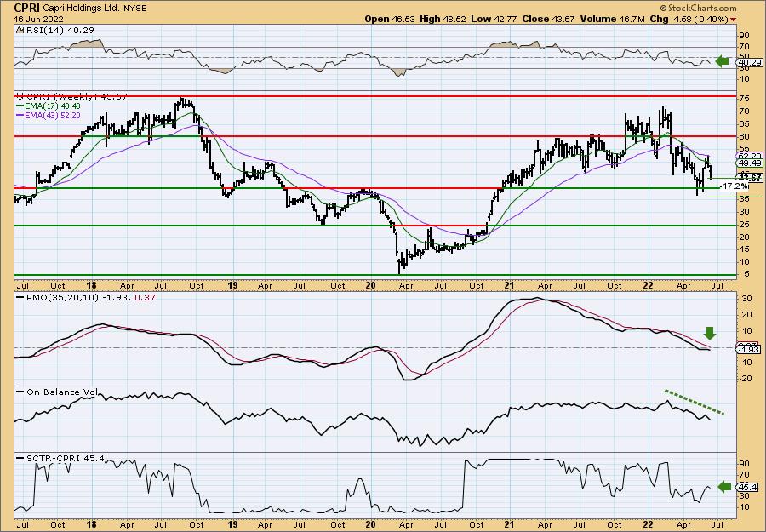Open the StockCharts.com copyright link
766x532 pixels.
(x=698, y=9)
